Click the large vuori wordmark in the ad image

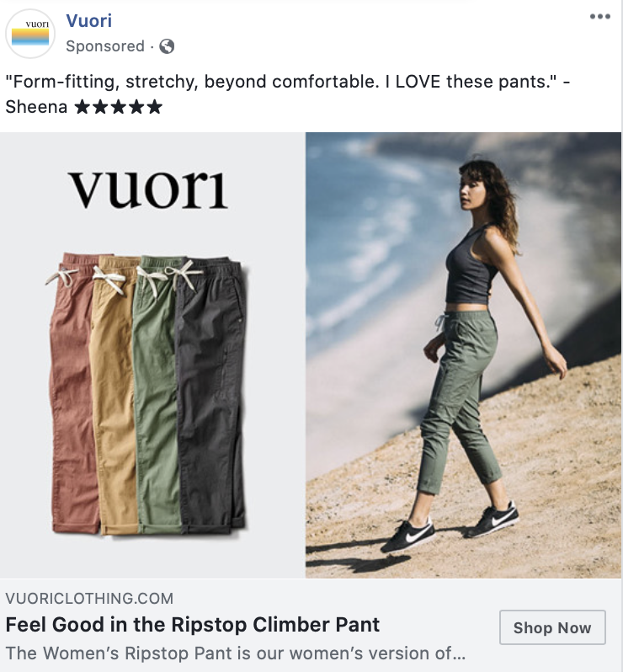pyautogui.click(x=148, y=189)
